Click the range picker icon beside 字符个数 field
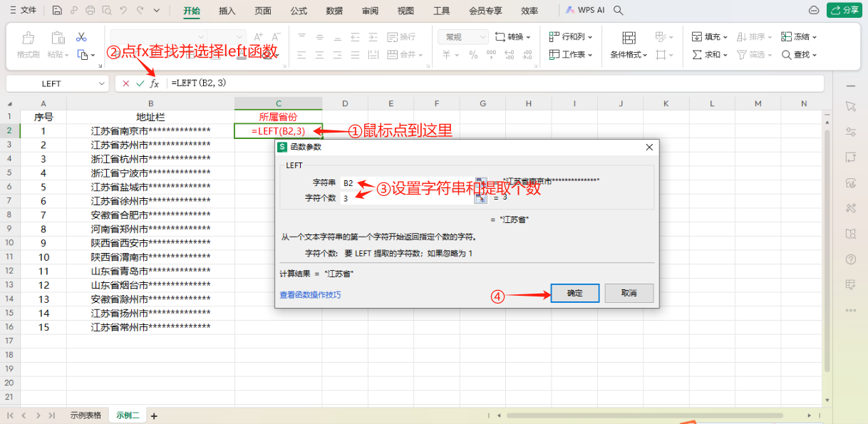Screen dimensions: 868x424 tap(481, 198)
